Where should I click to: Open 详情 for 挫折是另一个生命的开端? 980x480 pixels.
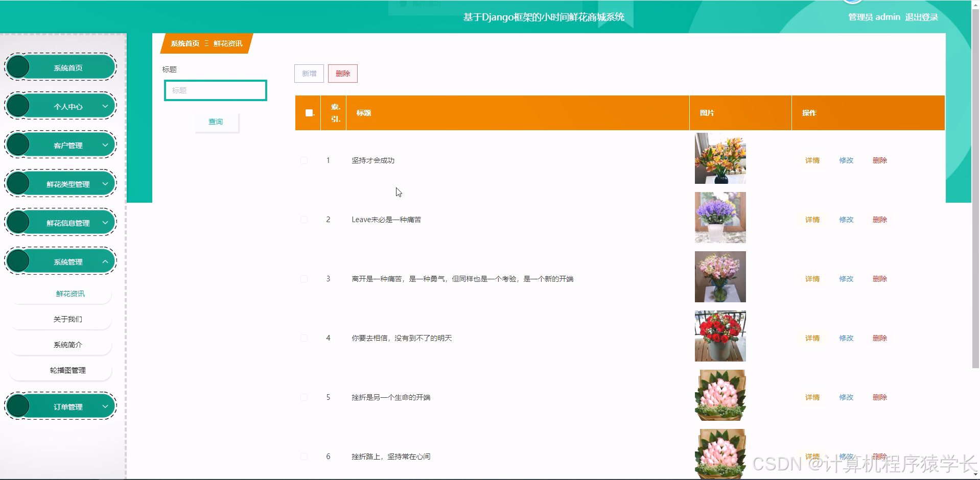812,397
